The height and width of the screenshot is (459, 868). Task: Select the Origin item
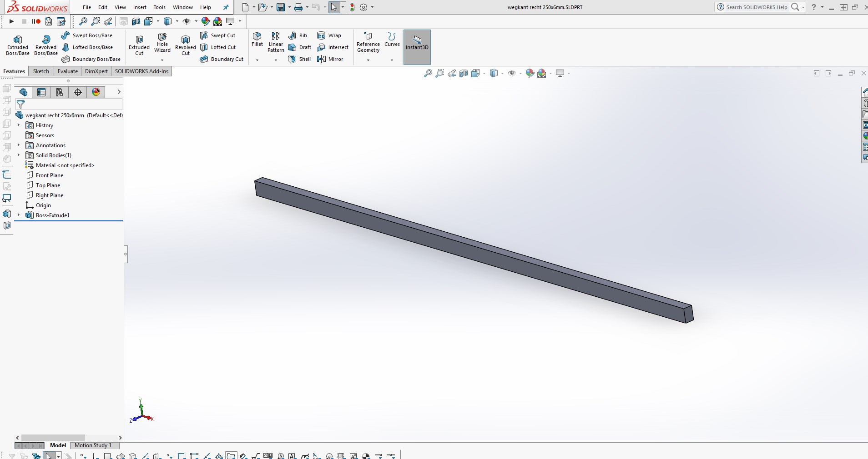[x=38, y=205]
